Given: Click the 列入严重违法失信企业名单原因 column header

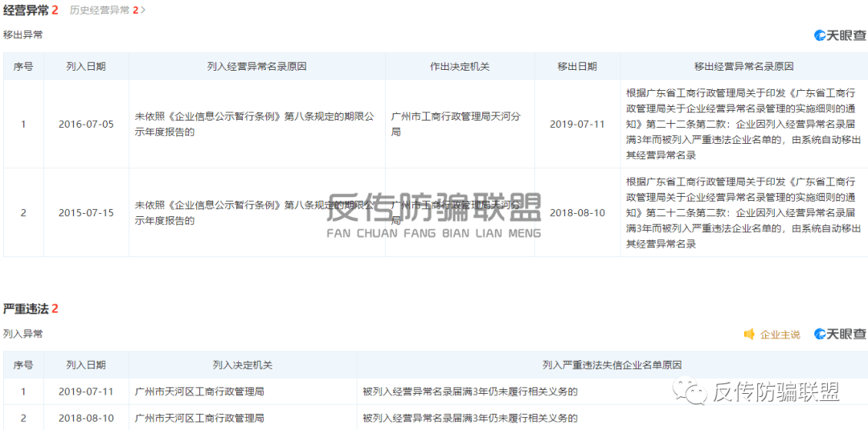Looking at the screenshot, I should 612,365.
